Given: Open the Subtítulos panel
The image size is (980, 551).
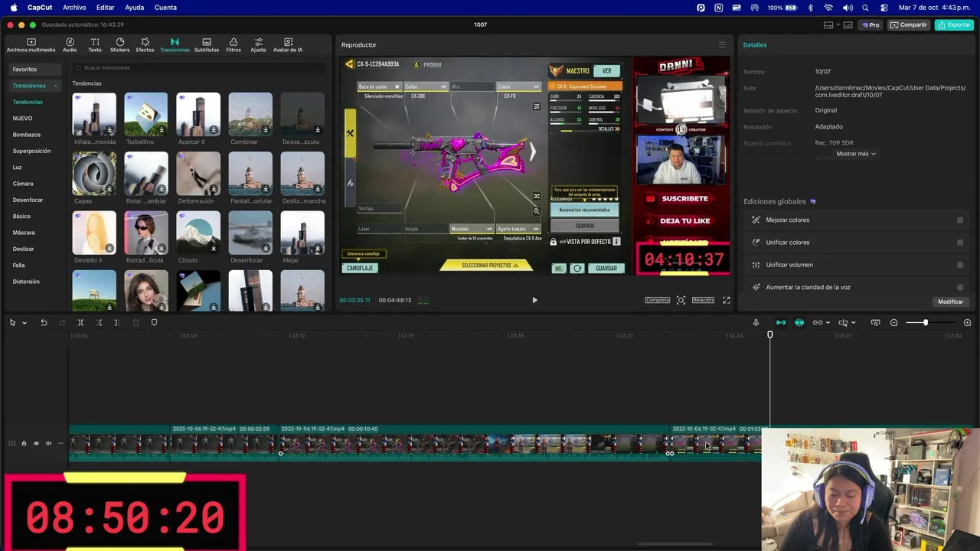Looking at the screenshot, I should [x=207, y=45].
